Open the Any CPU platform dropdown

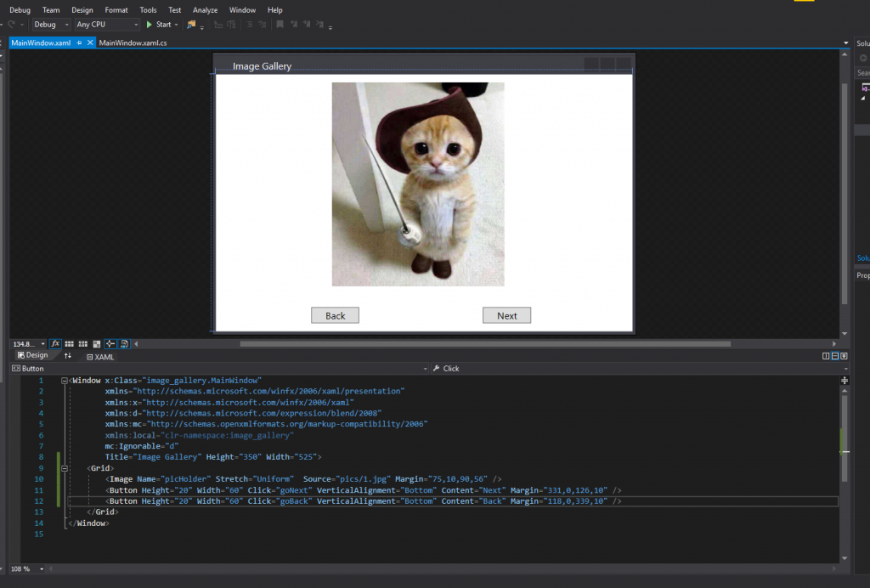(104, 25)
